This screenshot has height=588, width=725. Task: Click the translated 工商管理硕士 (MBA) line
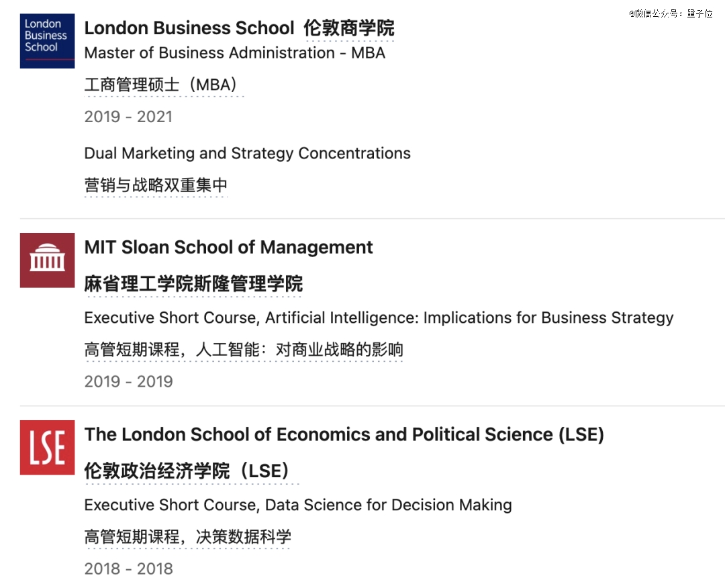[163, 85]
